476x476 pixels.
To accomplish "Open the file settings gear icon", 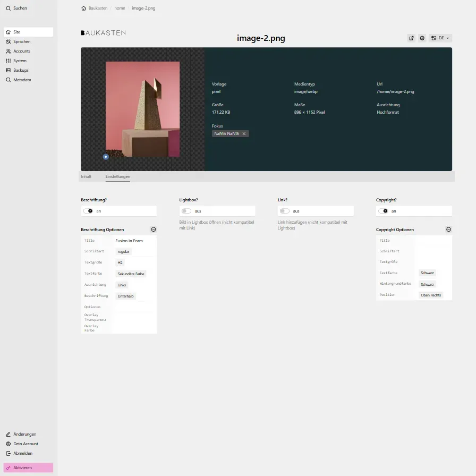I will pyautogui.click(x=422, y=38).
